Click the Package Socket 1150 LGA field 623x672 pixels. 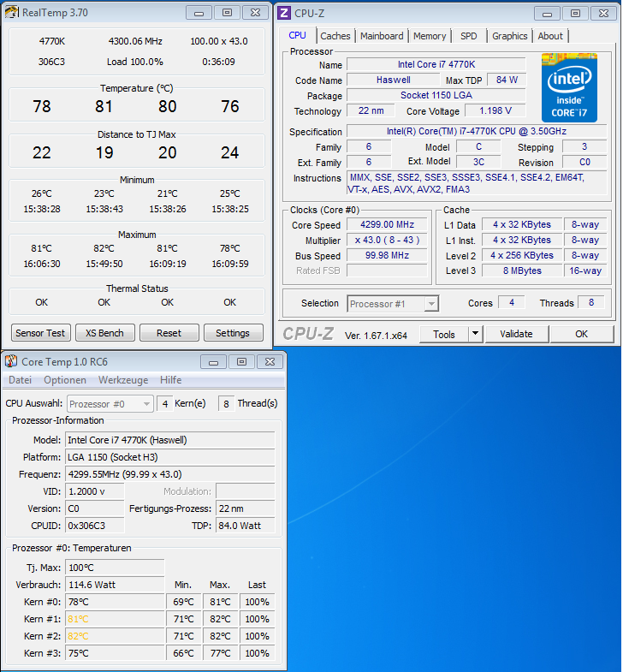pos(436,95)
